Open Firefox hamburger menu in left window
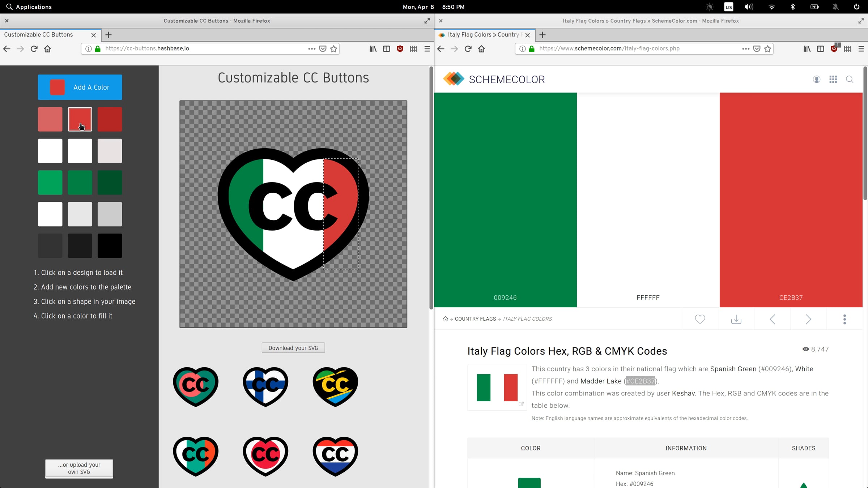The image size is (868, 488). (427, 49)
